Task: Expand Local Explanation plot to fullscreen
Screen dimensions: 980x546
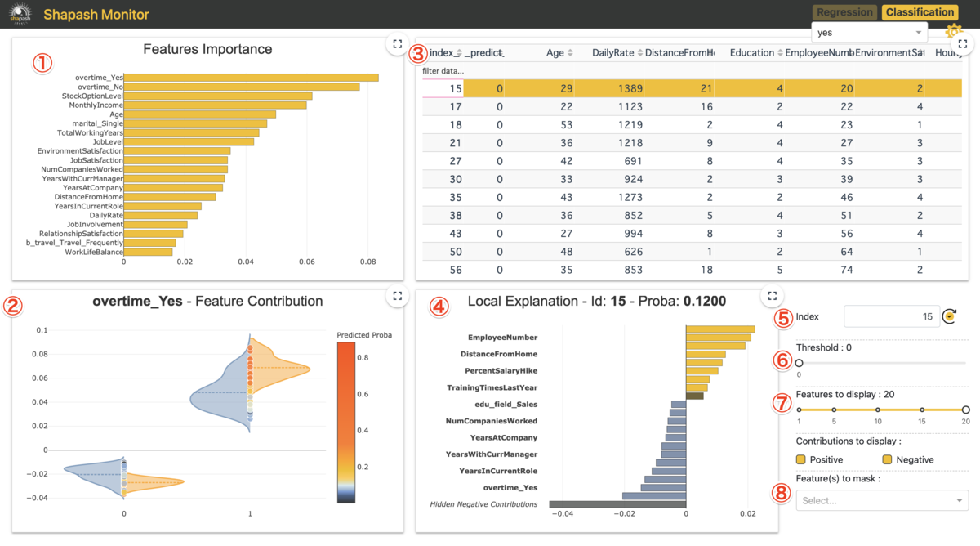Action: (772, 296)
